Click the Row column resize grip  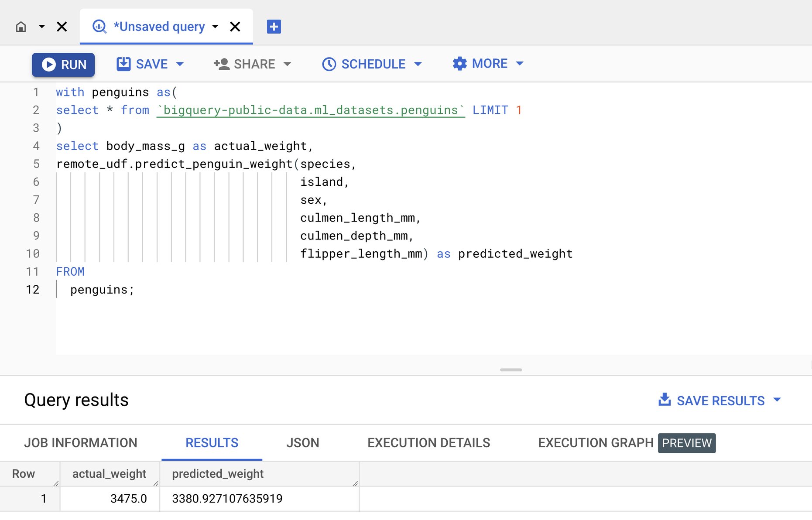[x=56, y=483]
